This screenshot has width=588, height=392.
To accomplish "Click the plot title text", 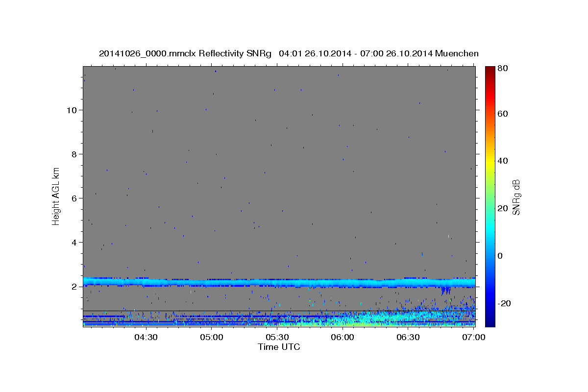I will (x=289, y=53).
